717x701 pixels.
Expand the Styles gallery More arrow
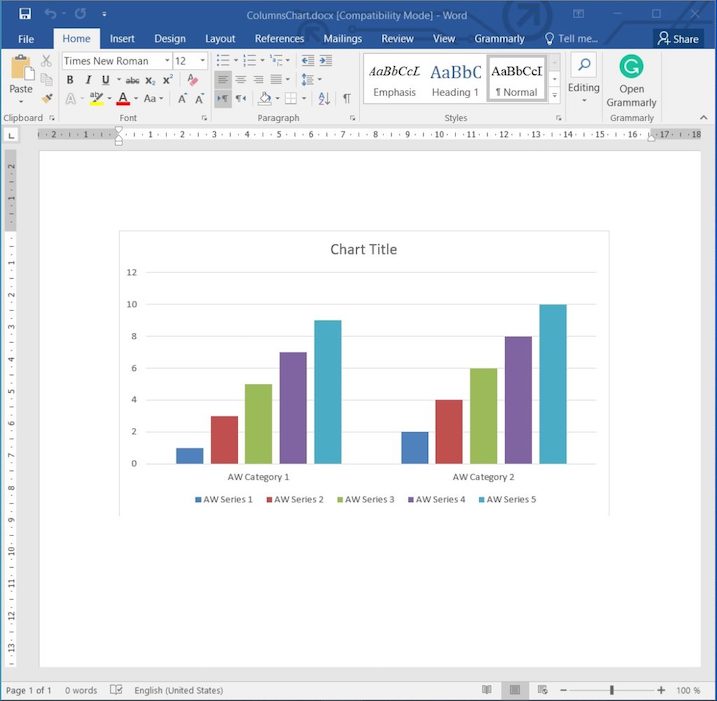(x=555, y=95)
